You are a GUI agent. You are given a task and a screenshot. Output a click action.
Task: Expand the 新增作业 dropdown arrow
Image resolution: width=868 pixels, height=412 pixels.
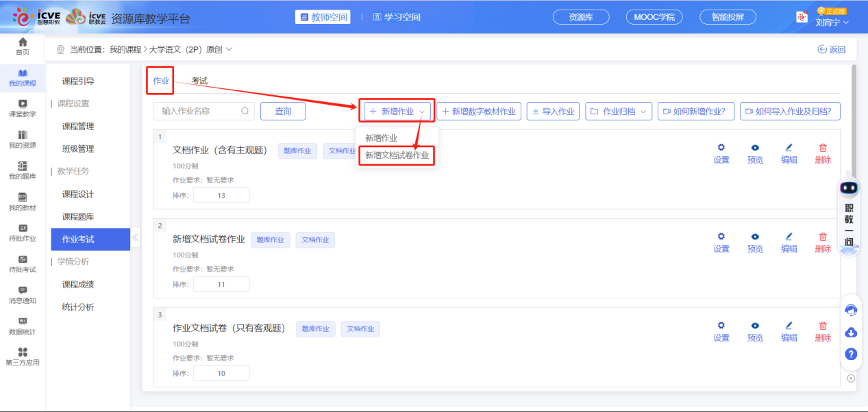pos(423,110)
